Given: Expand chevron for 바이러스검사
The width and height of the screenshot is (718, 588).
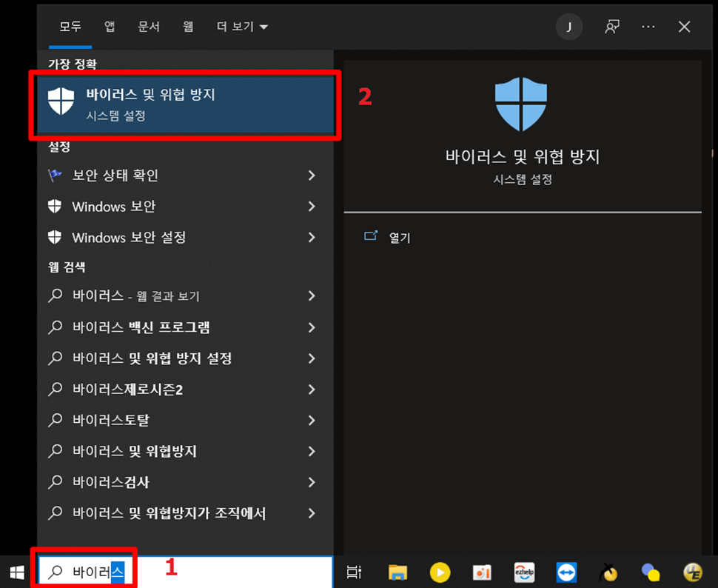Looking at the screenshot, I should 312,482.
